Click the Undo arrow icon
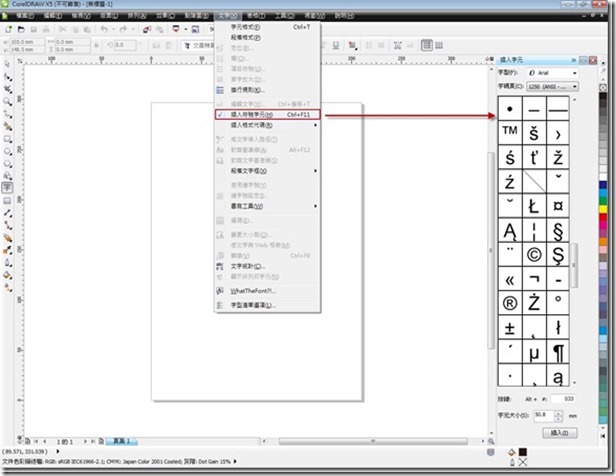 104,29
